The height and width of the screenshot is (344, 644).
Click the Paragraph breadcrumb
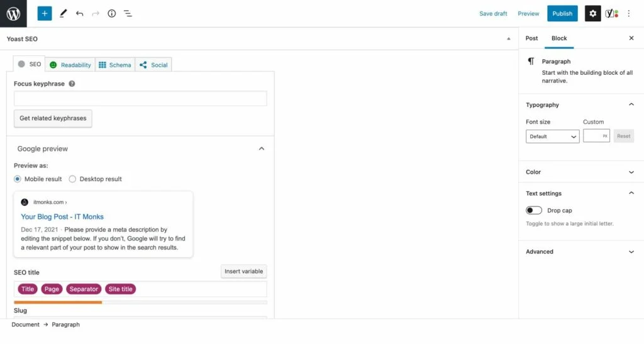click(65, 325)
